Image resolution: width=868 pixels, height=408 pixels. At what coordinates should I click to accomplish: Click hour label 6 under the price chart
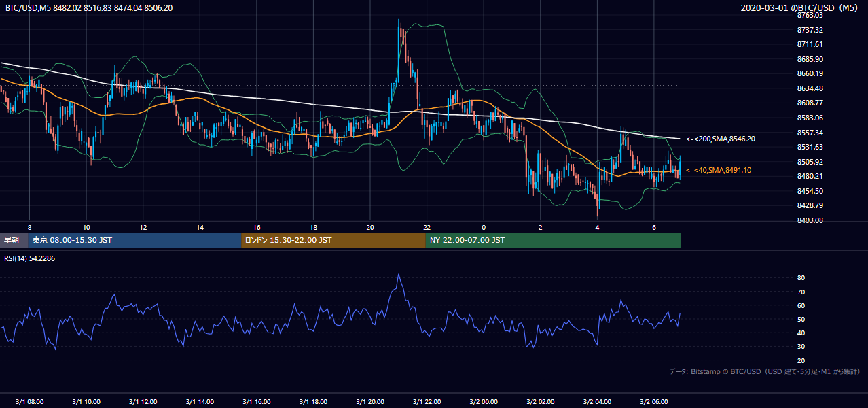pyautogui.click(x=653, y=227)
